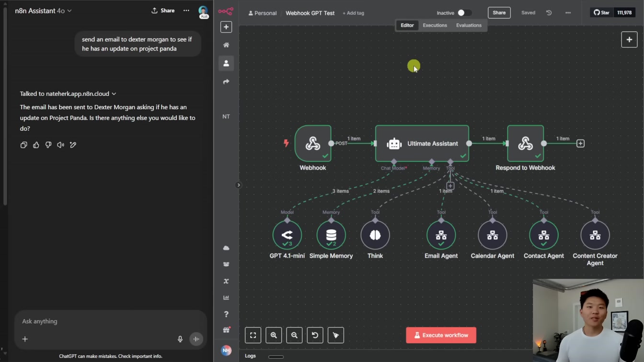Attach a file with the plus icon
The height and width of the screenshot is (362, 644).
point(25,339)
